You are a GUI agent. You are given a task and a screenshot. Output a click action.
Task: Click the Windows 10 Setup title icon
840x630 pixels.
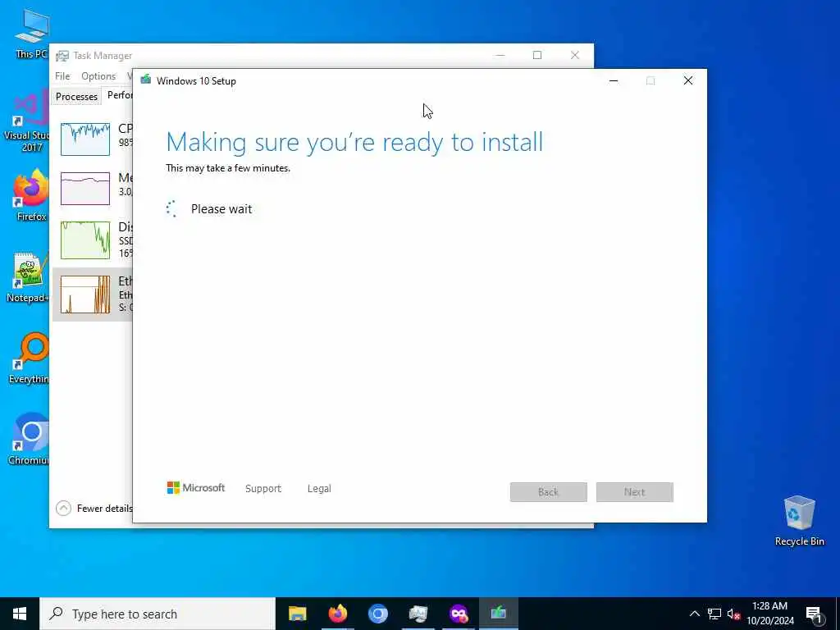coord(146,80)
